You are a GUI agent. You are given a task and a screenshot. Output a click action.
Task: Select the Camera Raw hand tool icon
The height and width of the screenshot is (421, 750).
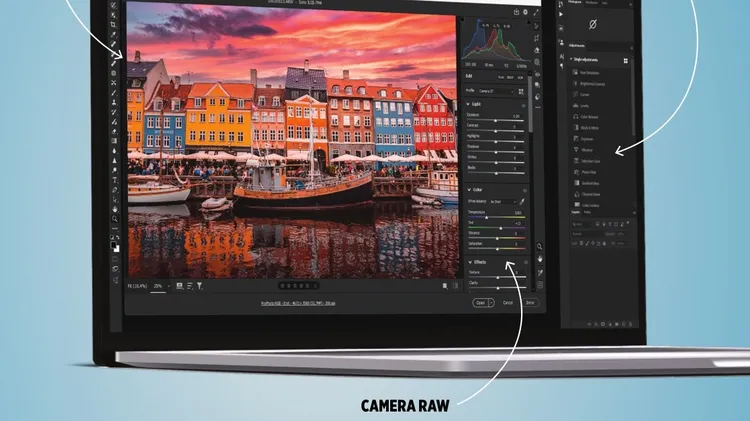[x=540, y=259]
